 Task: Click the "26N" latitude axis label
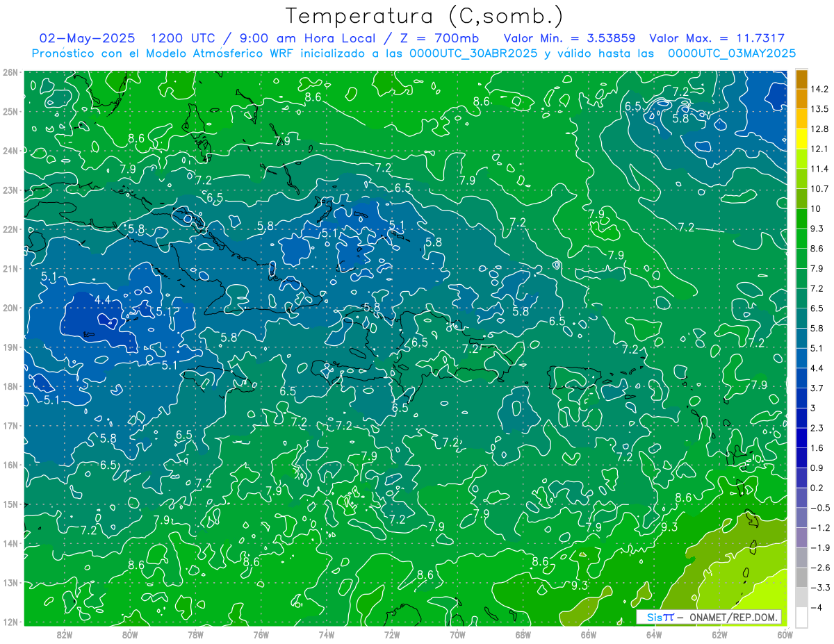tap(10, 72)
